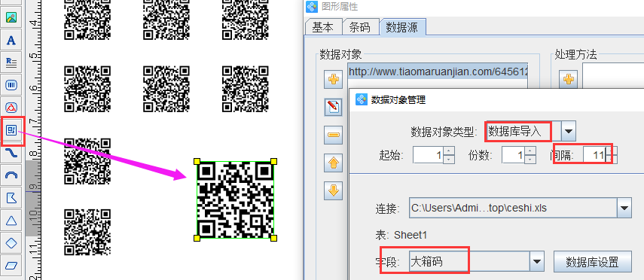Image resolution: width=644 pixels, height=280 pixels.
Task: Edit the selected data object
Action: (334, 107)
